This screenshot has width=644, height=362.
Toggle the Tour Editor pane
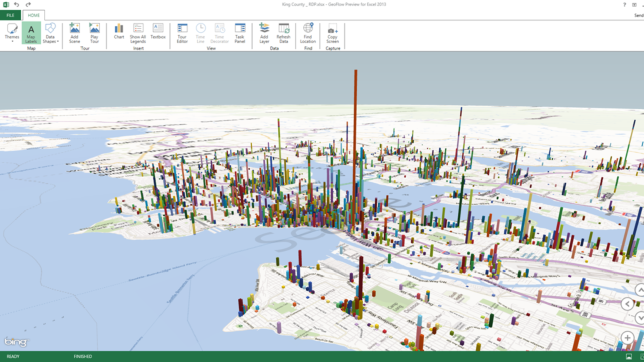182,33
